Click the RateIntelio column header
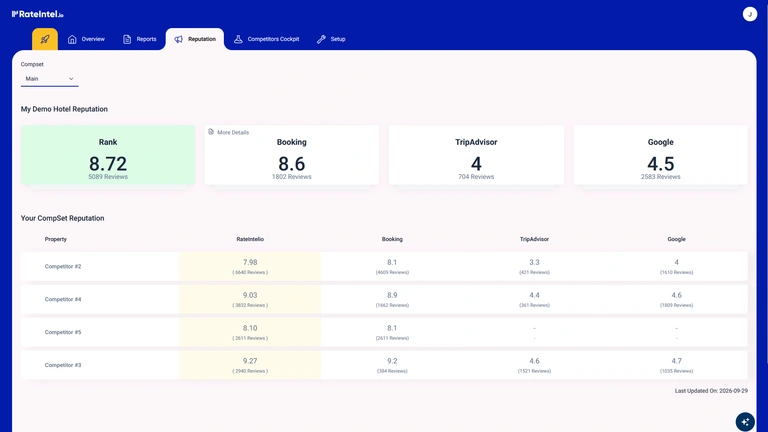Image resolution: width=768 pixels, height=432 pixels. coord(250,239)
